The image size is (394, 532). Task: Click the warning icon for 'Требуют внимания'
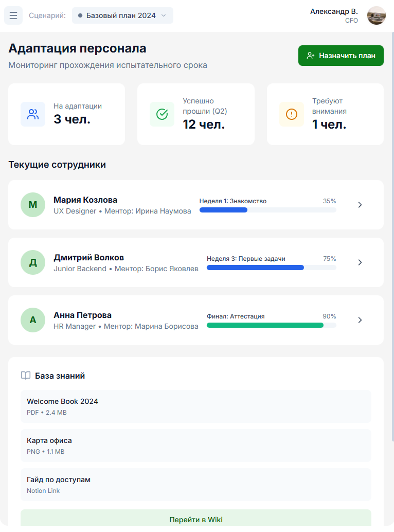[292, 114]
